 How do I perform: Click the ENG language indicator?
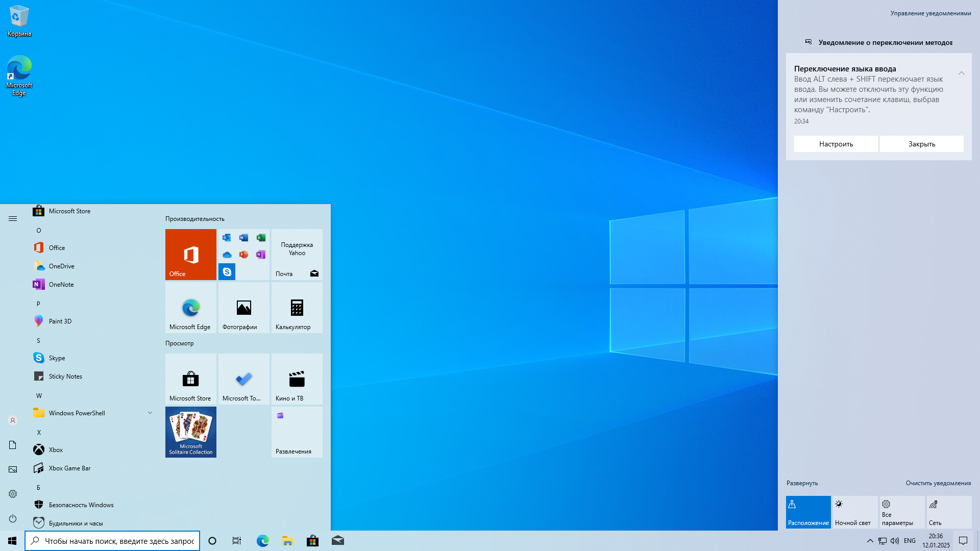coord(910,541)
